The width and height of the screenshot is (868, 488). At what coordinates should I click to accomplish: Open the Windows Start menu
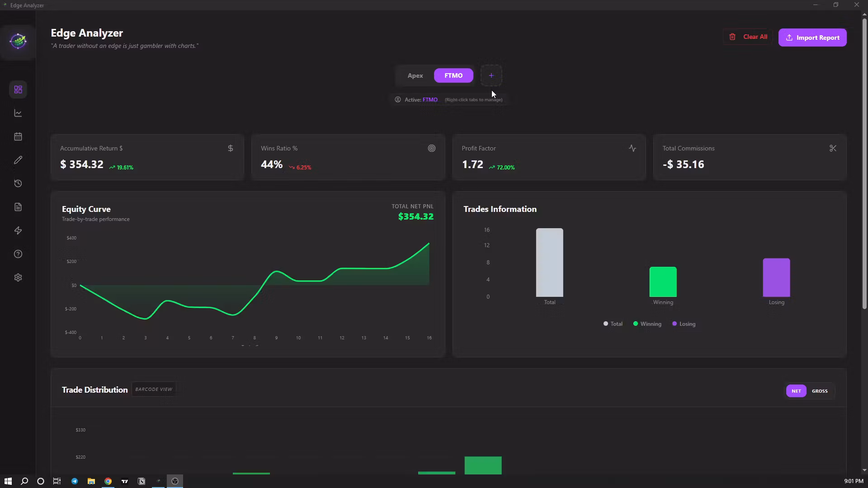(8, 481)
